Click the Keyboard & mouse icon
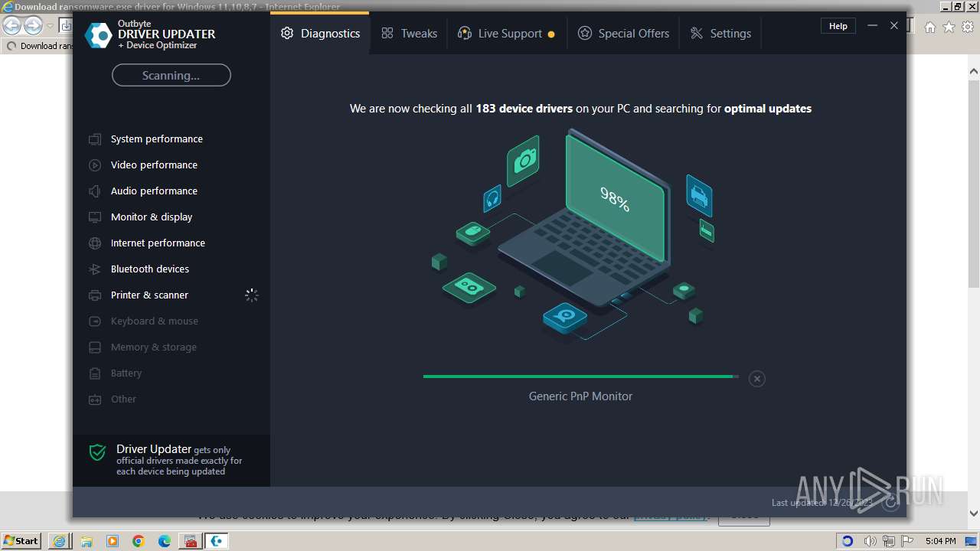This screenshot has width=980, height=551. pos(95,321)
